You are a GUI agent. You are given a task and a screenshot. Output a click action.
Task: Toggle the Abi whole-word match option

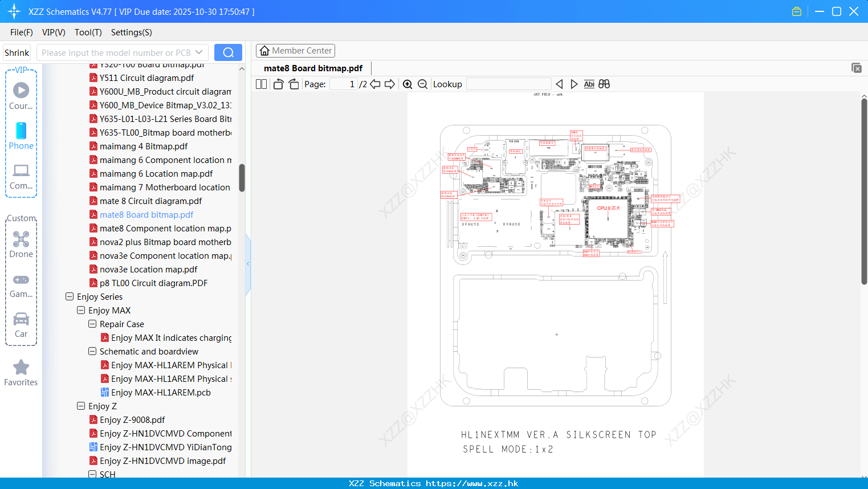point(589,84)
